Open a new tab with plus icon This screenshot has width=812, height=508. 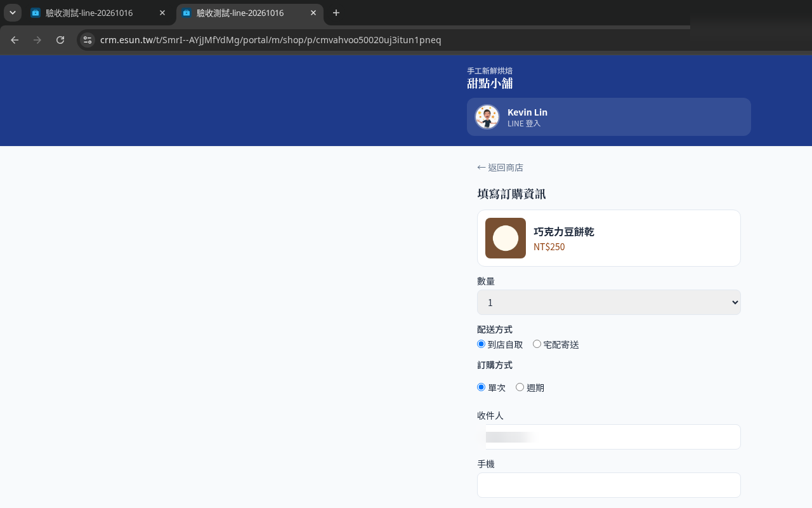(x=336, y=13)
